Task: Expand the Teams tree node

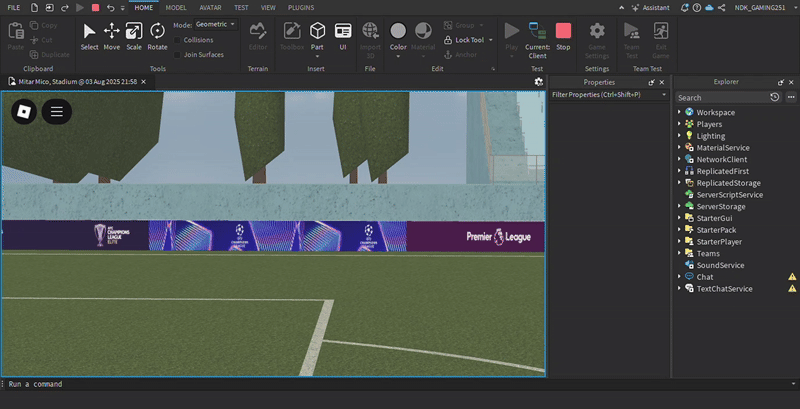Action: coord(679,253)
